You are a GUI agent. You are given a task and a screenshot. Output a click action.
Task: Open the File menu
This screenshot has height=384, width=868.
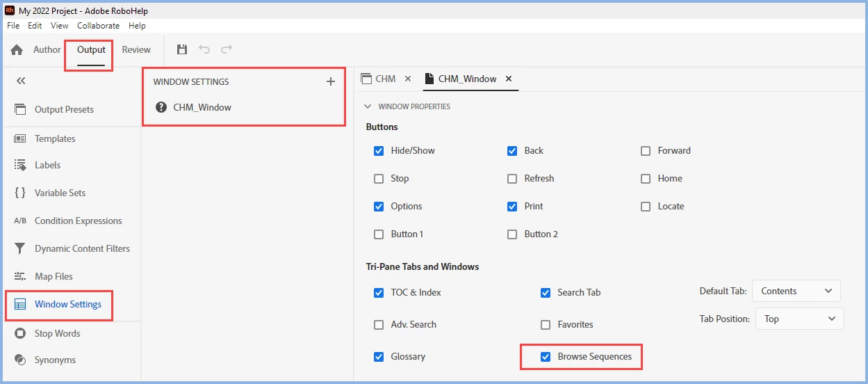(x=13, y=25)
